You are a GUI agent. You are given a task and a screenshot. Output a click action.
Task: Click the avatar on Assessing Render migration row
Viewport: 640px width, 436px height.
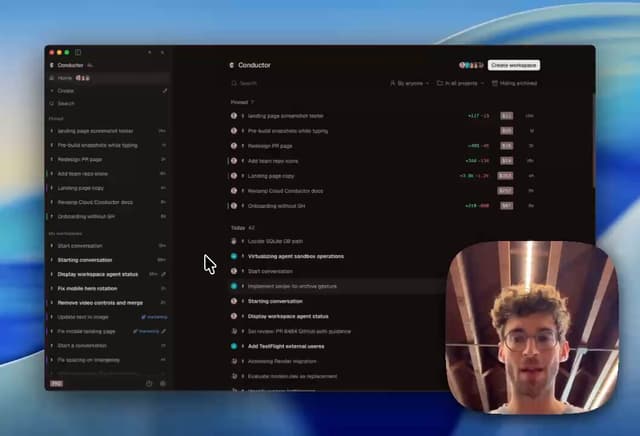pos(234,361)
